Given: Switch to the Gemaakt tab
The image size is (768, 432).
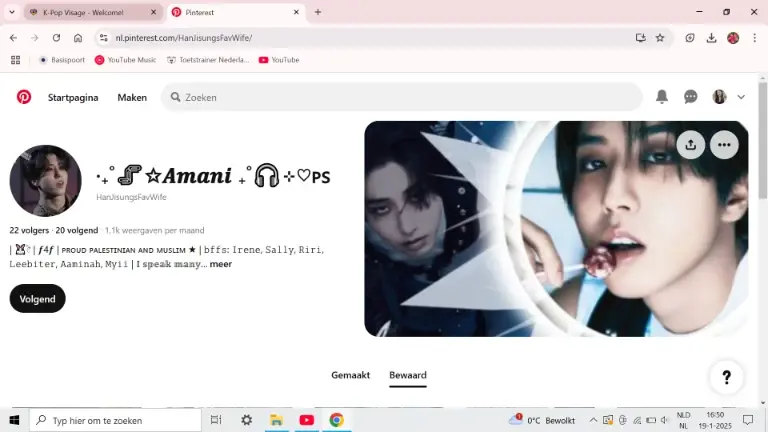Looking at the screenshot, I should click(x=350, y=375).
